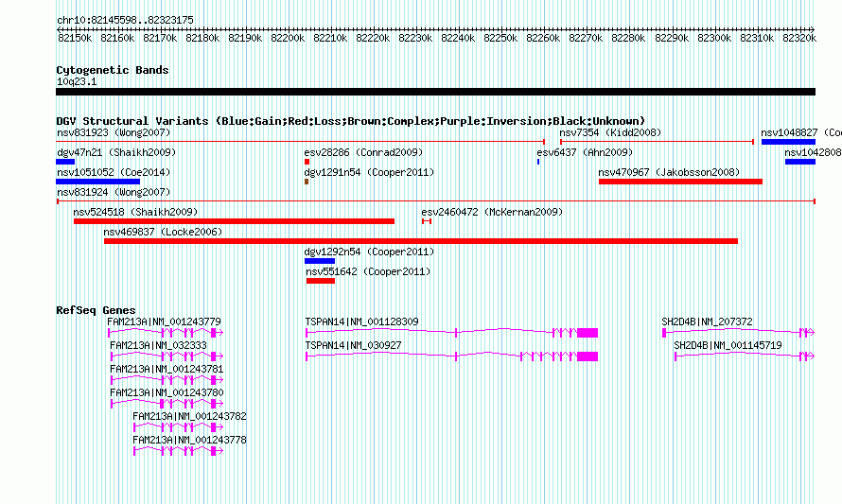Click the nsv831924 (Wong2007) label
This screenshot has height=504, width=842.
pos(114,192)
